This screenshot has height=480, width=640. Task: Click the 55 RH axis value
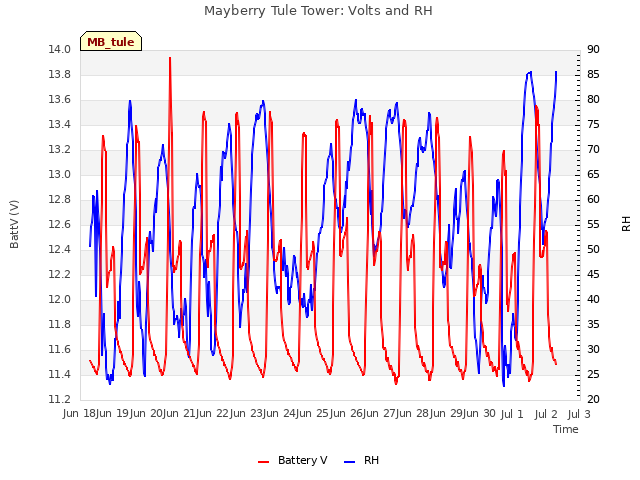[593, 224]
